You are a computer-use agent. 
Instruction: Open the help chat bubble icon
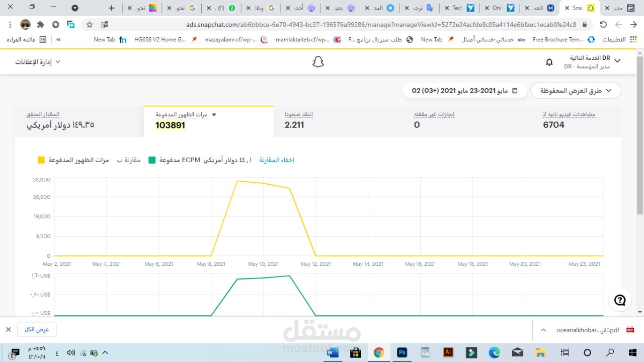coord(620,300)
